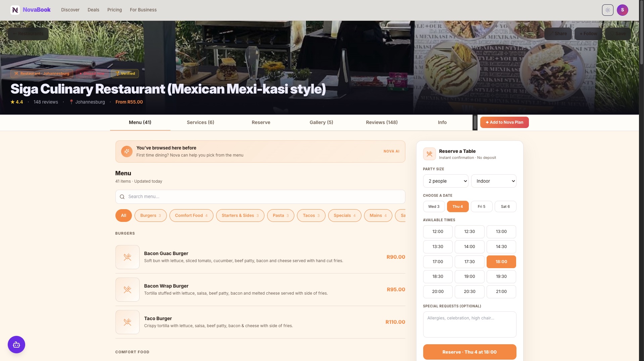Open Deals in the top navigation

click(x=93, y=10)
